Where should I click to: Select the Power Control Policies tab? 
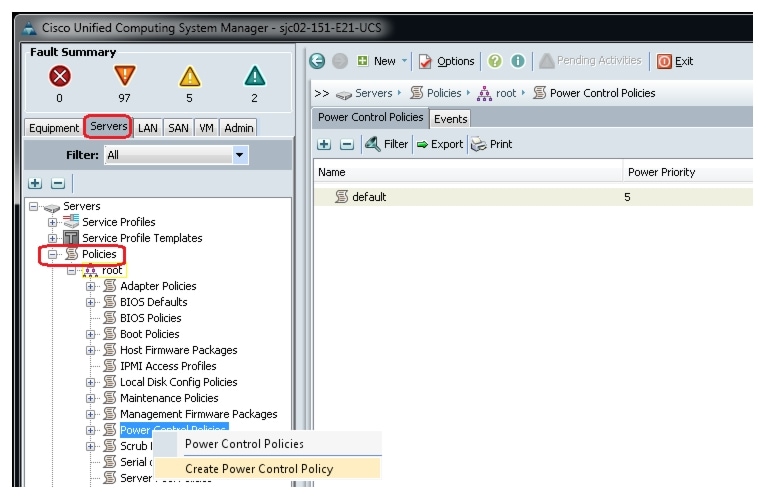[x=370, y=117]
